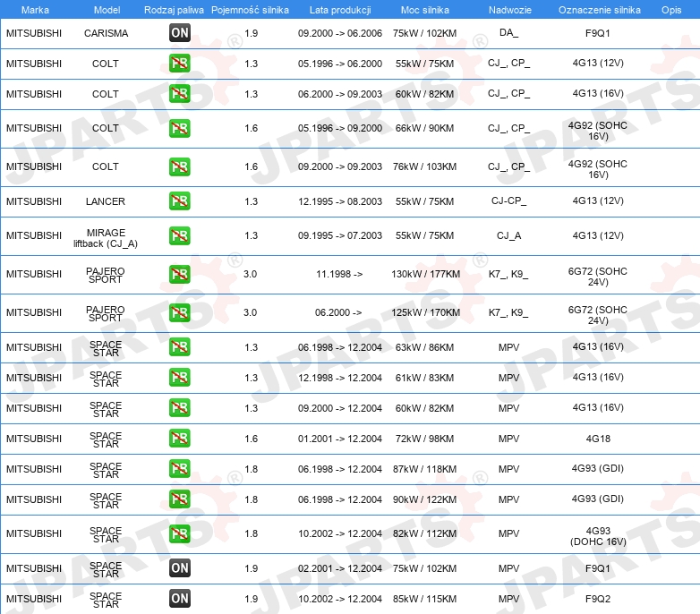
Task: Click the 11.1998 -> production date
Action: (339, 274)
